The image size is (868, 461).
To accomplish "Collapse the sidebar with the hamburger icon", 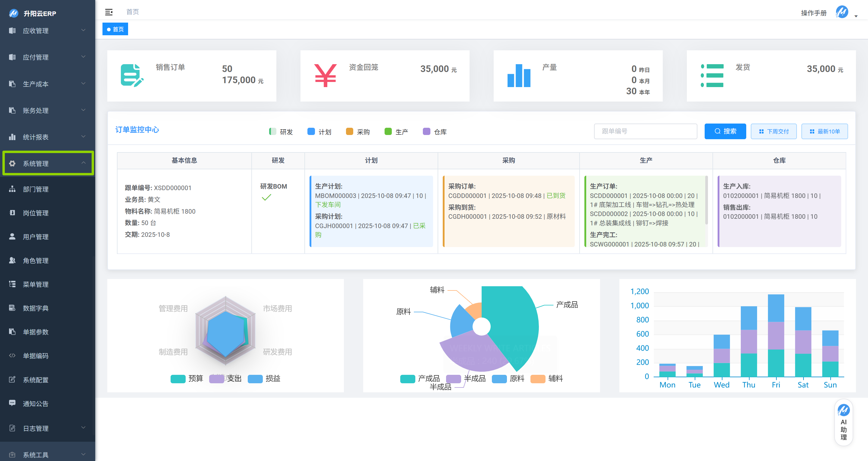I will point(108,12).
